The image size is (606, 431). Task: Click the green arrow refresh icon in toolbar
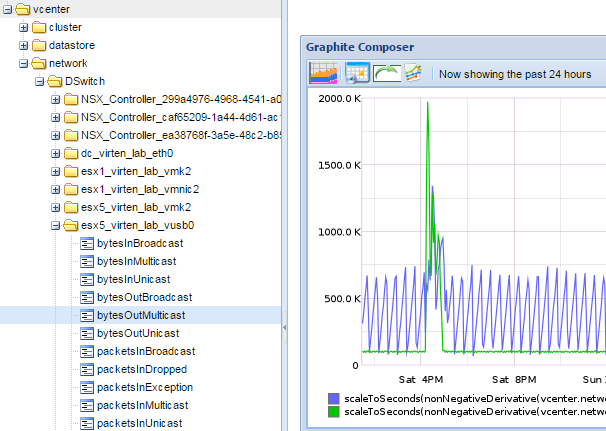387,73
